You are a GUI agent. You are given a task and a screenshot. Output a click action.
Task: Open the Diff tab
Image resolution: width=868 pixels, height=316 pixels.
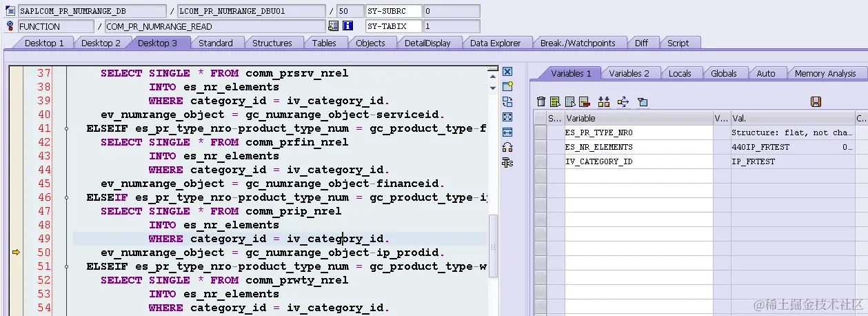click(641, 43)
